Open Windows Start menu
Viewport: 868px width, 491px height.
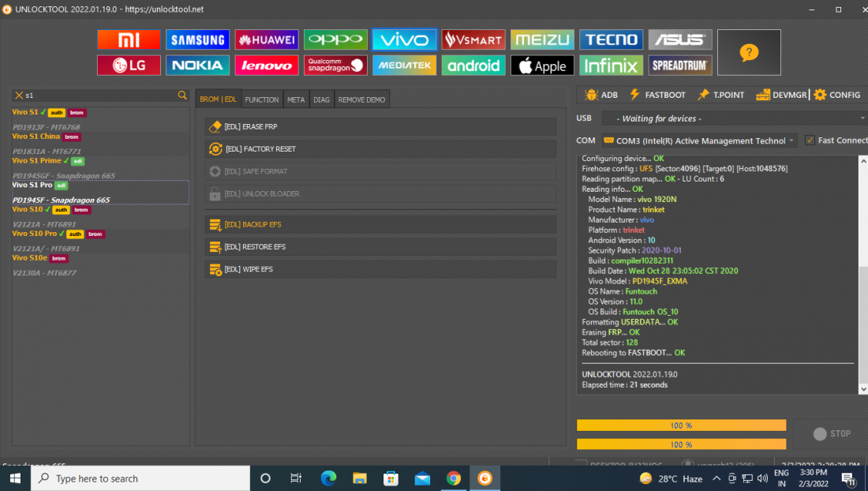pos(16,478)
